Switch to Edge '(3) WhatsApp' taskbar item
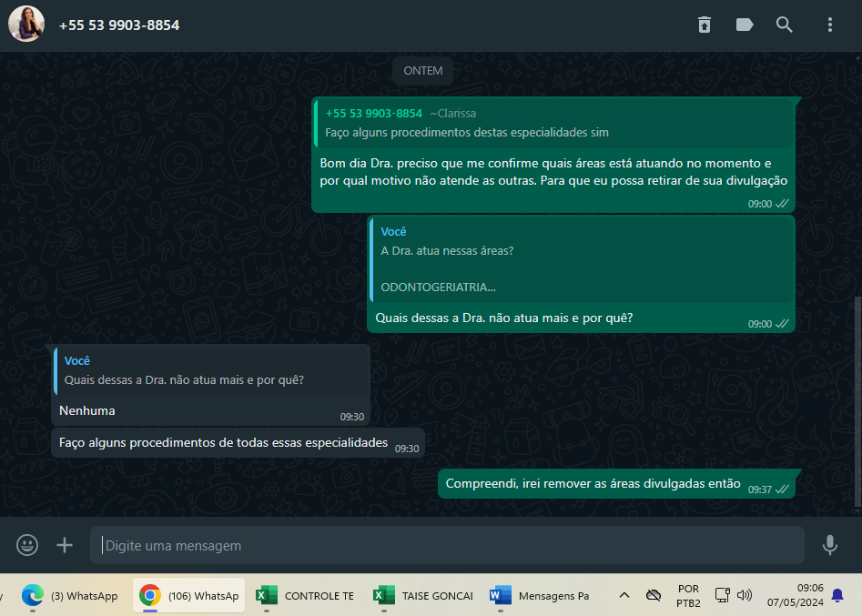862x616 pixels. click(x=70, y=596)
